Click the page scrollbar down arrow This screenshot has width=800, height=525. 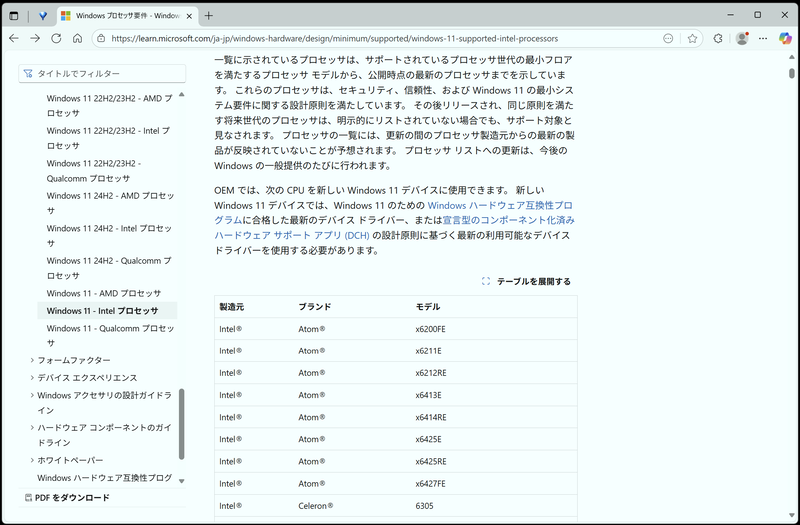[792, 515]
